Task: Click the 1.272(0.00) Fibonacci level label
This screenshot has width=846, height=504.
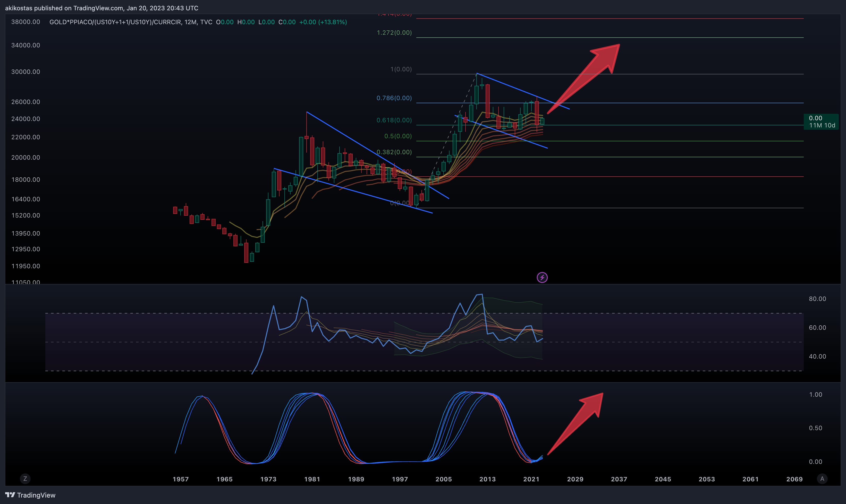Action: tap(394, 33)
